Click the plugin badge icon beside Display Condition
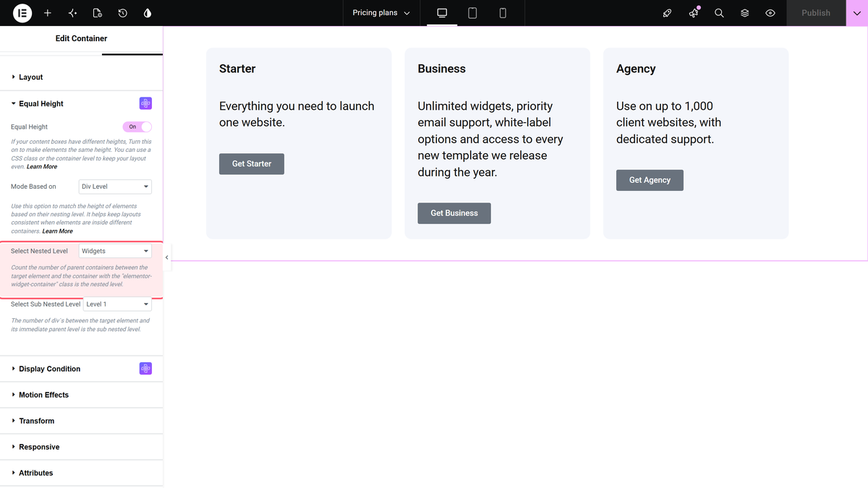Screen dimensions: 868x488 (x=145, y=369)
